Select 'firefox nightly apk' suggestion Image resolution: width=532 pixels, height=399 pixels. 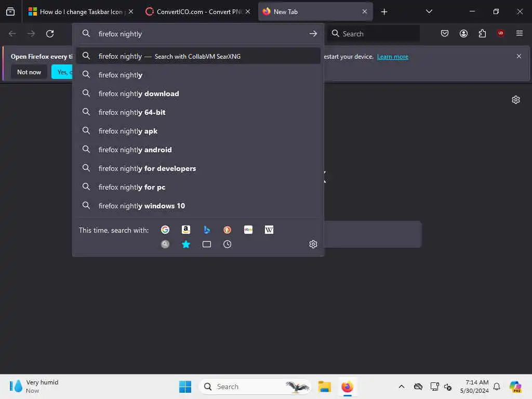coord(198,131)
